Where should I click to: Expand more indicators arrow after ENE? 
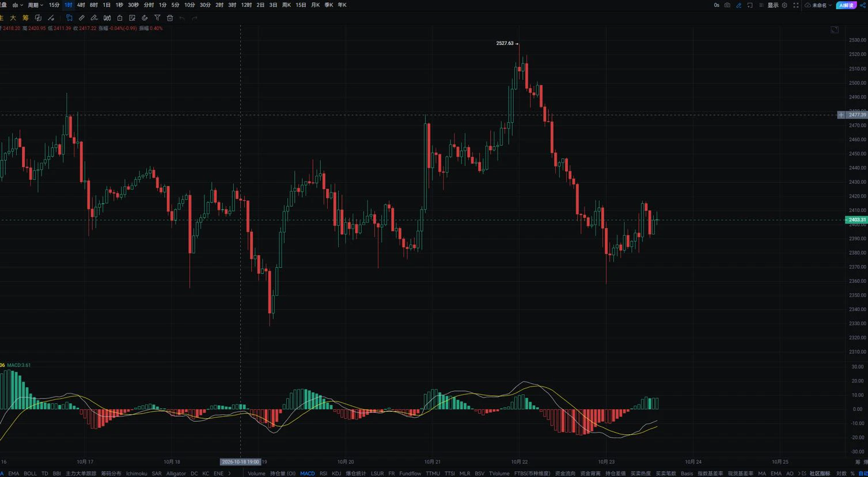coord(230,474)
